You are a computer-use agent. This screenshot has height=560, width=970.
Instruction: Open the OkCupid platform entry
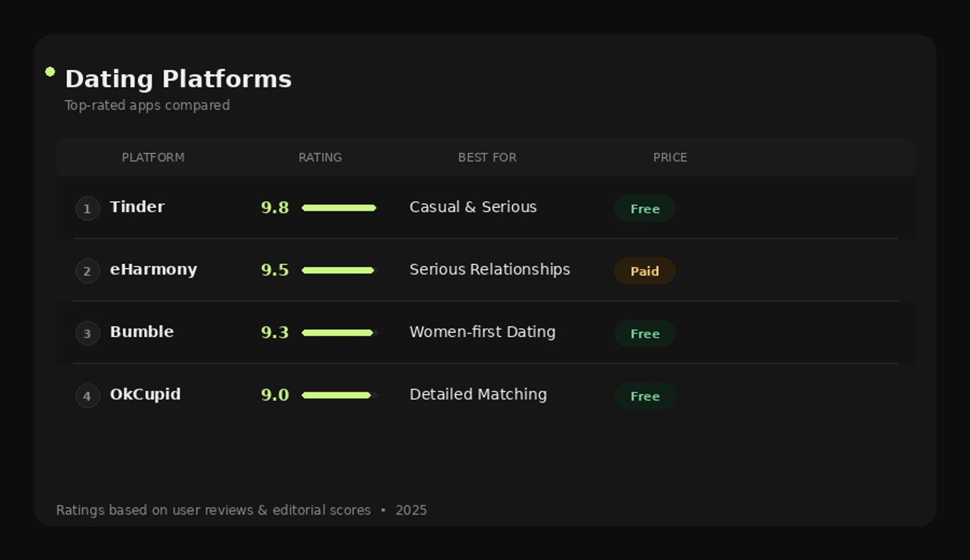pos(145,394)
